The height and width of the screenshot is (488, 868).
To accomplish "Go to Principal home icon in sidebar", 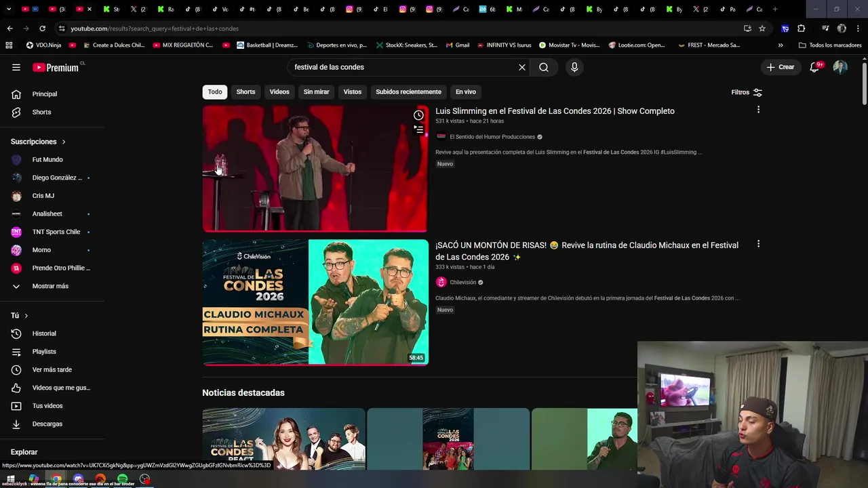I will (16, 94).
